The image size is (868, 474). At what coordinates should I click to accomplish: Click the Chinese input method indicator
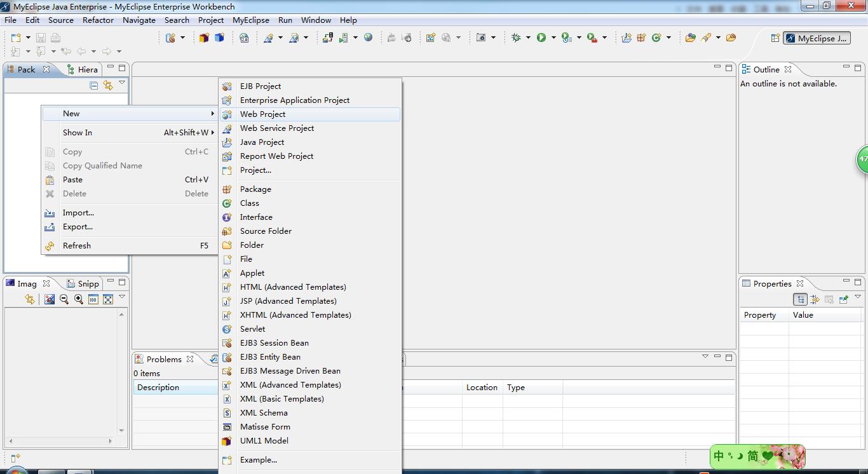point(719,456)
